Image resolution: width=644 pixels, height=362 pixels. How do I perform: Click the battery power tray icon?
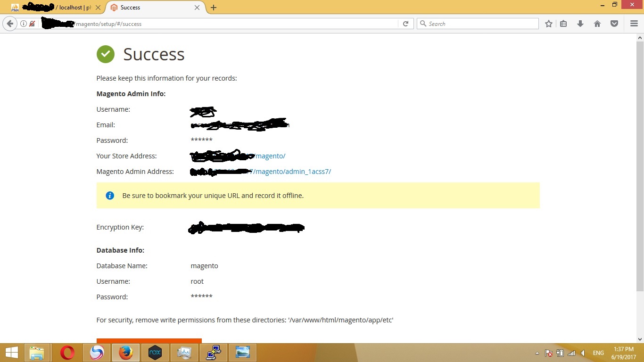[x=560, y=353]
